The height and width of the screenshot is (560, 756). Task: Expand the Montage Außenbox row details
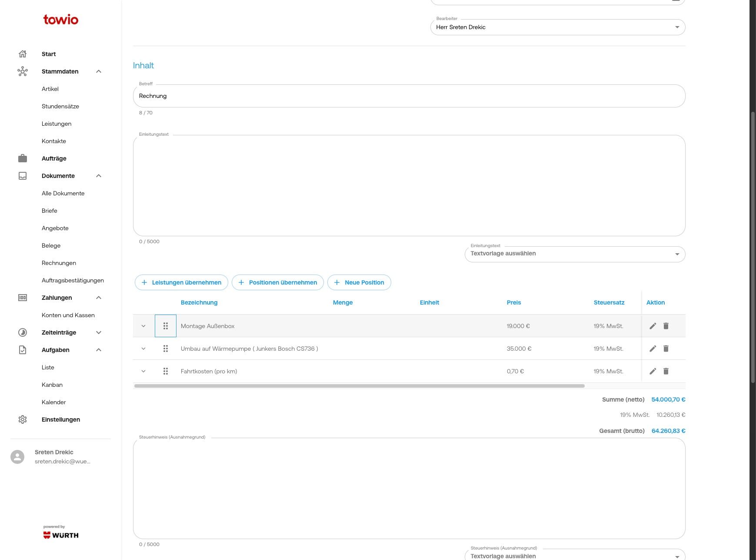click(x=143, y=326)
